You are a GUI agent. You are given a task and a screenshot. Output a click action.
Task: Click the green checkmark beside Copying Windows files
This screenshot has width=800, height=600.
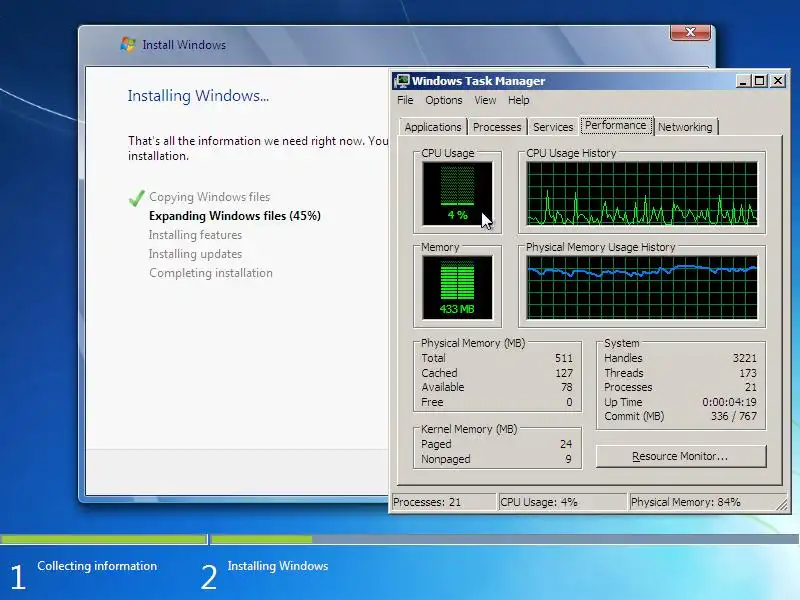[x=137, y=198]
